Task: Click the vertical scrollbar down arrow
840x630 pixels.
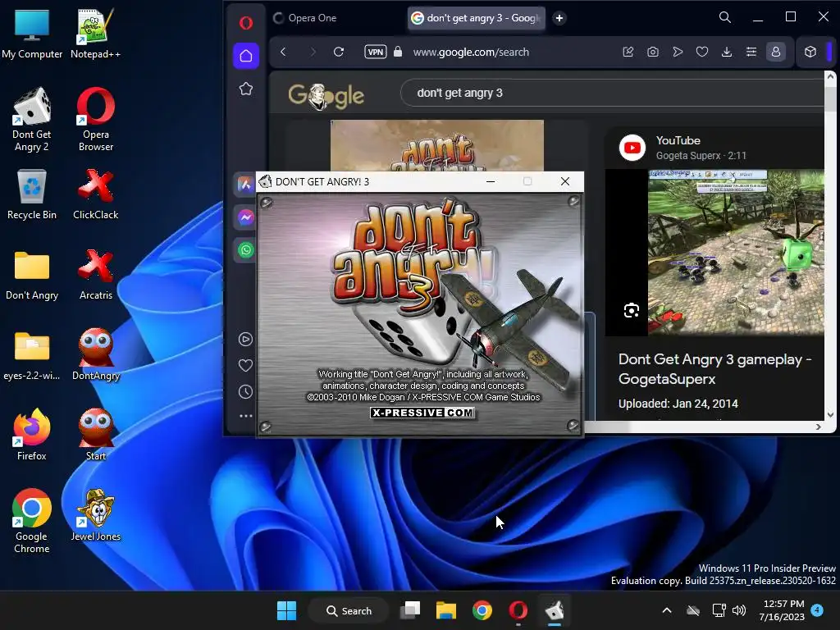Action: point(830,414)
